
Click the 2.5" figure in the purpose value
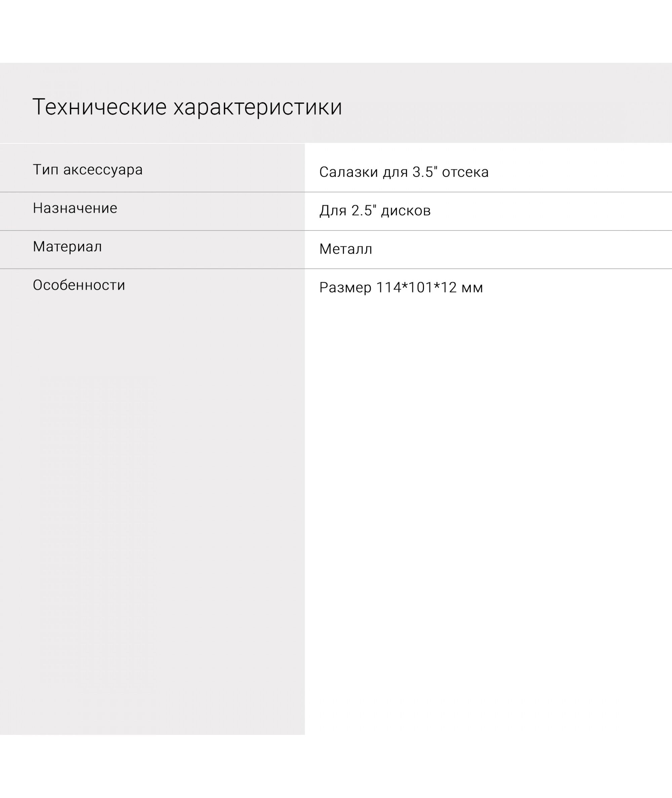coord(364,211)
